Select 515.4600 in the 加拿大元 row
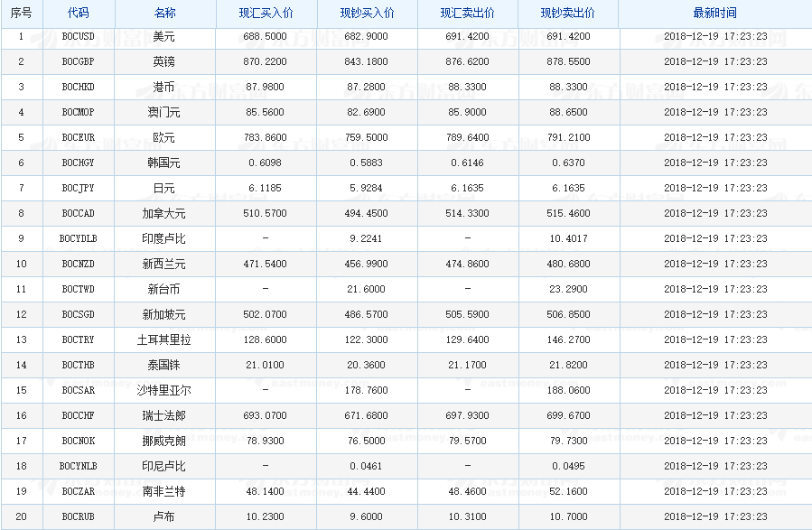The height and width of the screenshot is (530, 812). tap(569, 214)
